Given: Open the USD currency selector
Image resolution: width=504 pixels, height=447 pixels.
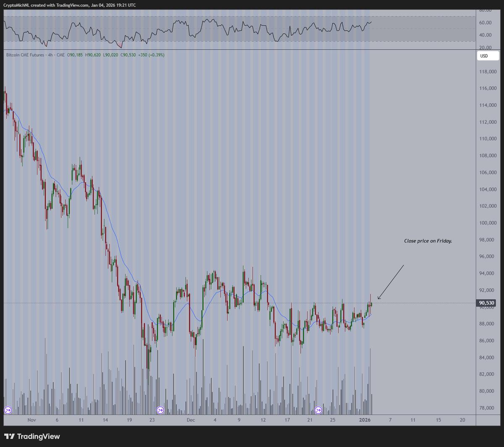Looking at the screenshot, I should pyautogui.click(x=488, y=56).
